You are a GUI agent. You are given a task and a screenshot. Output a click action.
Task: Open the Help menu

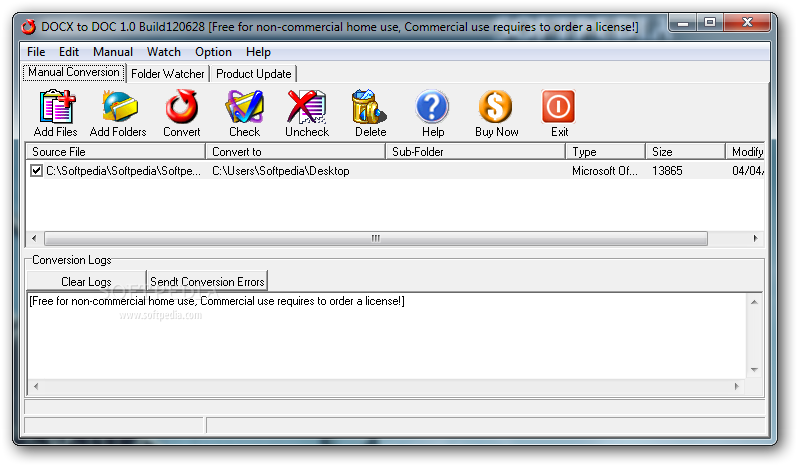(x=259, y=52)
